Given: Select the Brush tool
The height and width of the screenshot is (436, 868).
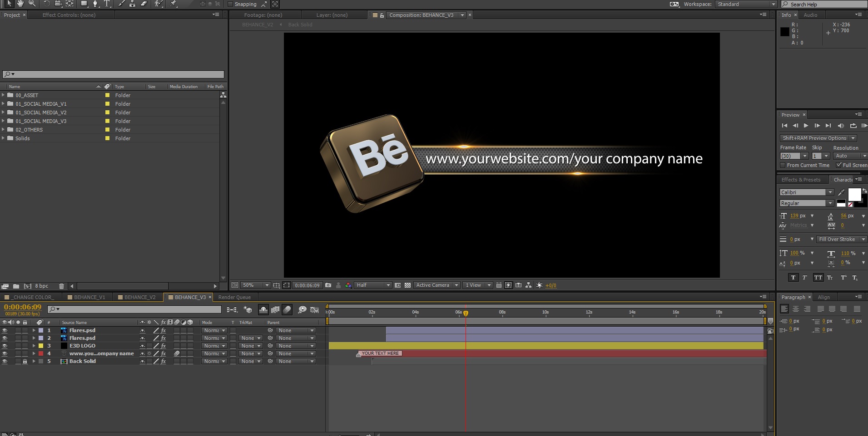Looking at the screenshot, I should [122, 4].
